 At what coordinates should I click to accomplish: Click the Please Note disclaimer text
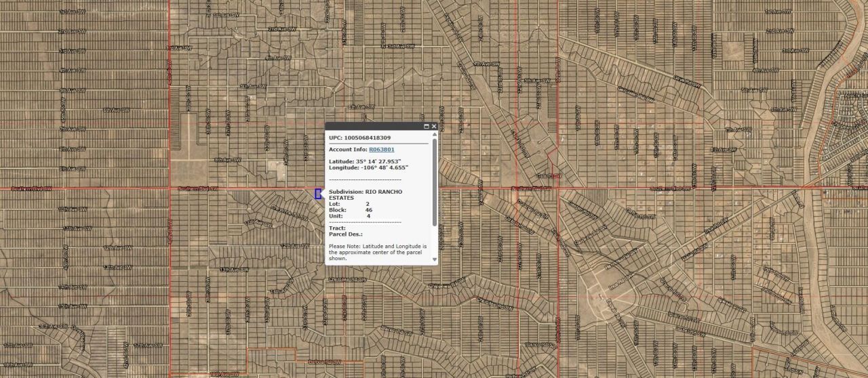[x=377, y=252]
